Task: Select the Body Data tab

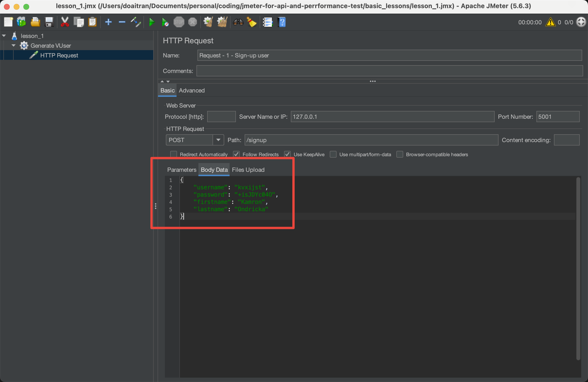Action: pos(214,170)
